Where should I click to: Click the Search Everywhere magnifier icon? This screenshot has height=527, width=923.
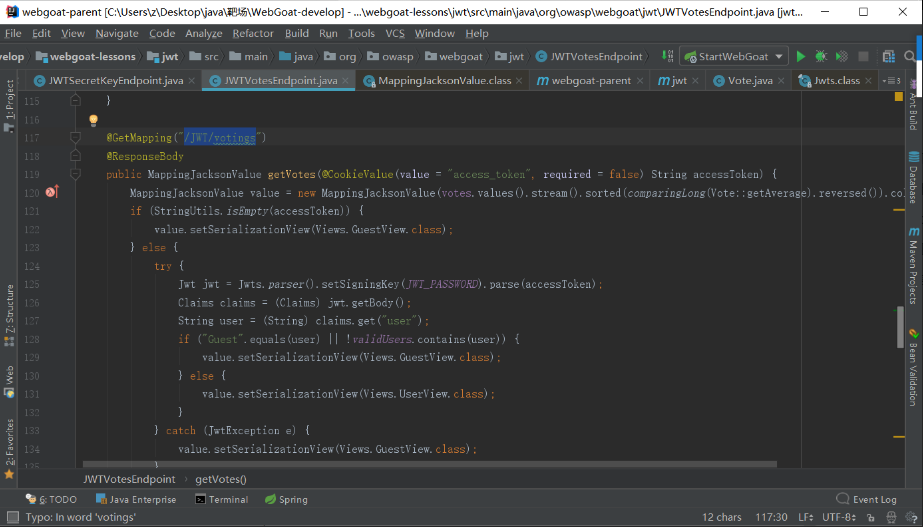pos(910,57)
